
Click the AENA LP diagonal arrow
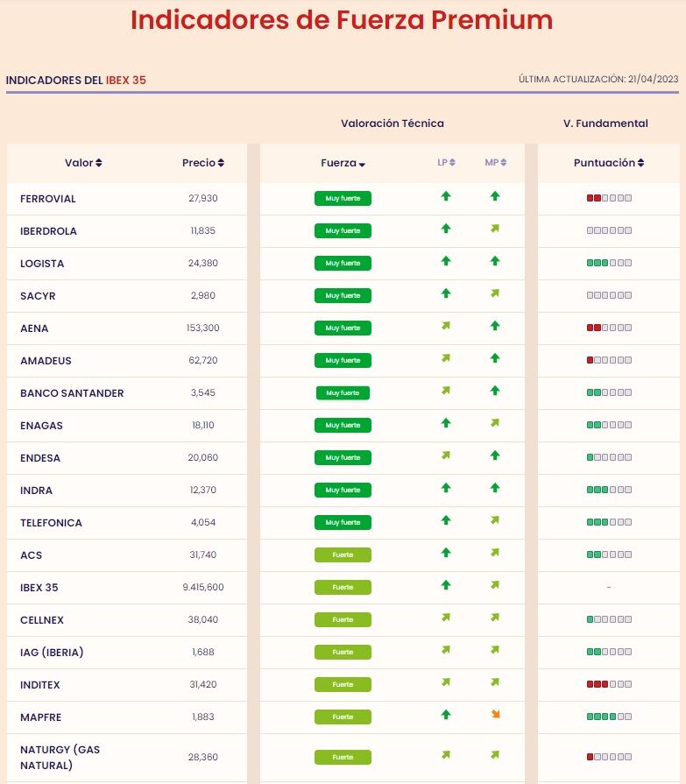[446, 326]
